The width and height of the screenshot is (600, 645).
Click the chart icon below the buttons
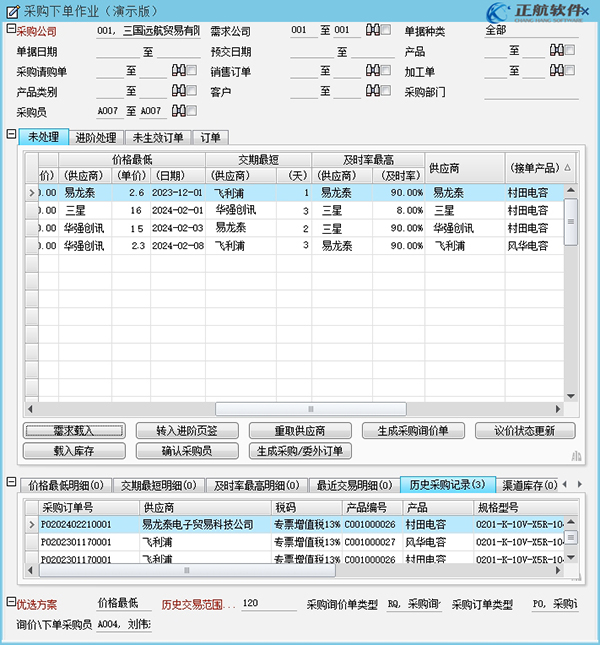click(576, 456)
